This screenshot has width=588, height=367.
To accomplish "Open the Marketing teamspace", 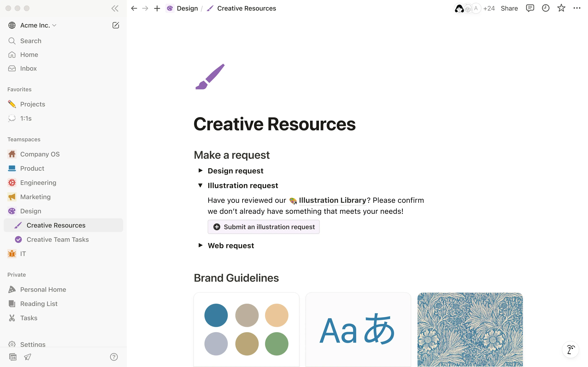I will [x=36, y=197].
